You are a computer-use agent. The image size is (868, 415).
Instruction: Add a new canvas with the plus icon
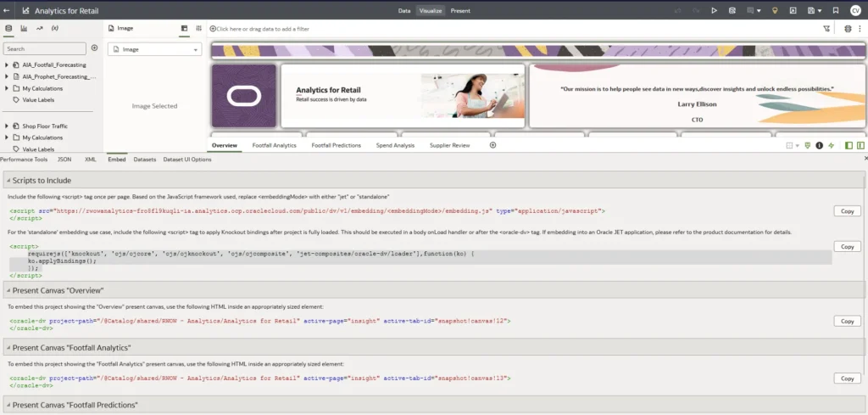[x=492, y=145]
